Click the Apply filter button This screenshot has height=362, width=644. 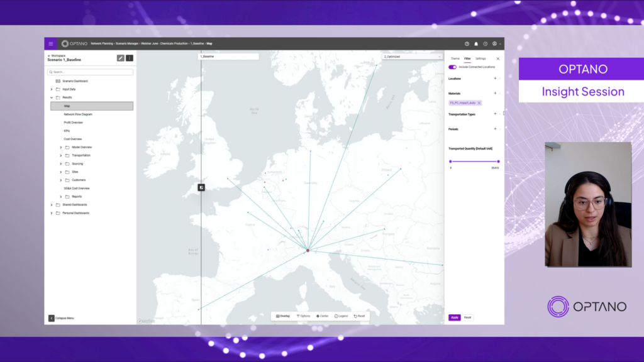point(454,317)
